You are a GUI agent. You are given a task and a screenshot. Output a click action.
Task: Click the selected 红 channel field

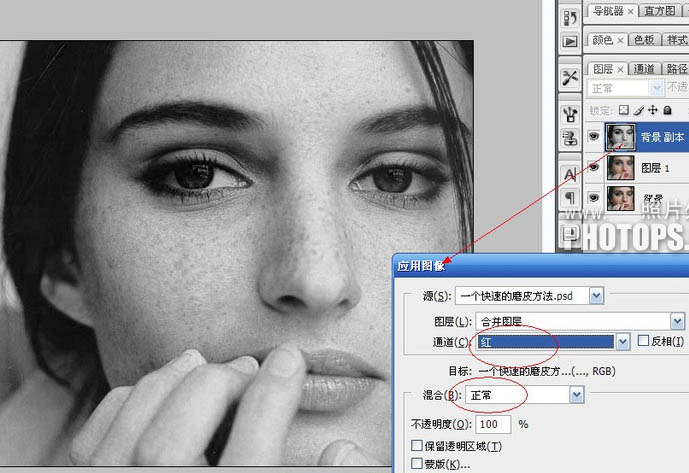coord(545,342)
